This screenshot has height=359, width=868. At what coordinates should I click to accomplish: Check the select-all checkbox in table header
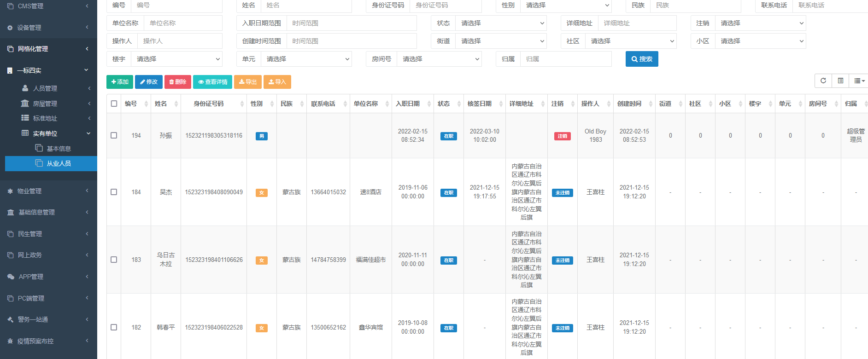click(x=114, y=104)
